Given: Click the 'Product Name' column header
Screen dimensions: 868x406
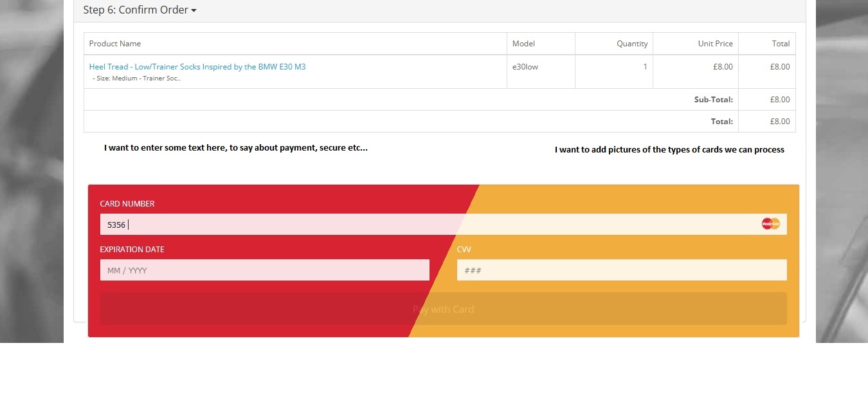Looking at the screenshot, I should point(115,44).
